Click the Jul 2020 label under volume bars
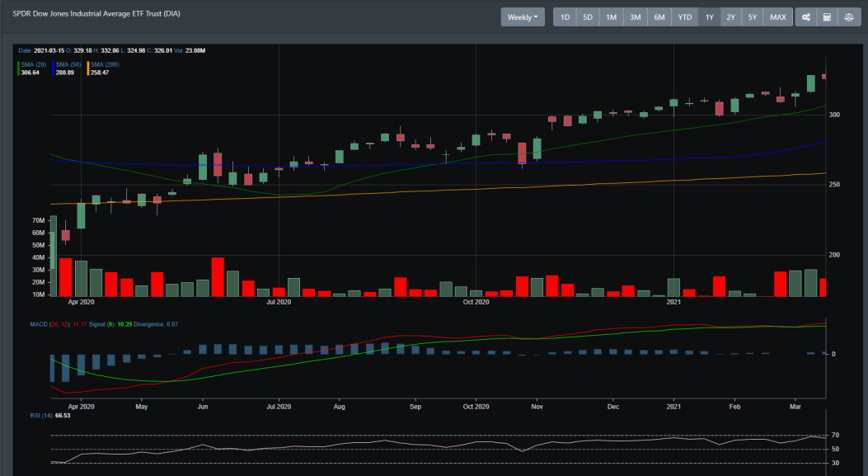Image resolution: width=868 pixels, height=476 pixels. (x=279, y=302)
